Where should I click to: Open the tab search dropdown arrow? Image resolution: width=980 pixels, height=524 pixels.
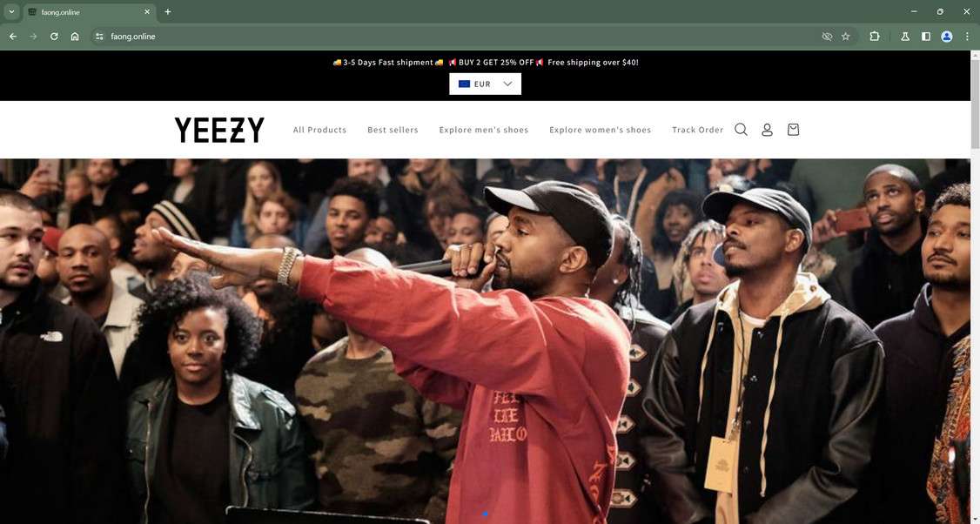tap(11, 11)
